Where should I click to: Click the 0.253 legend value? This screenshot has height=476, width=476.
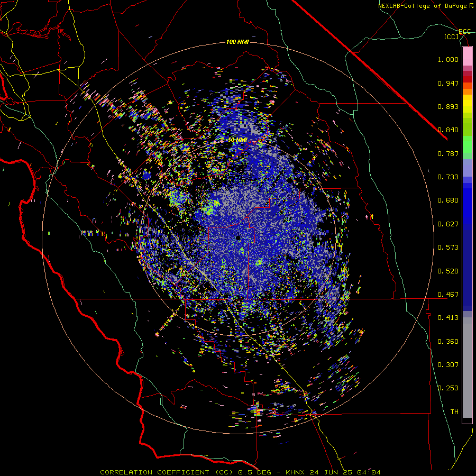(x=448, y=388)
